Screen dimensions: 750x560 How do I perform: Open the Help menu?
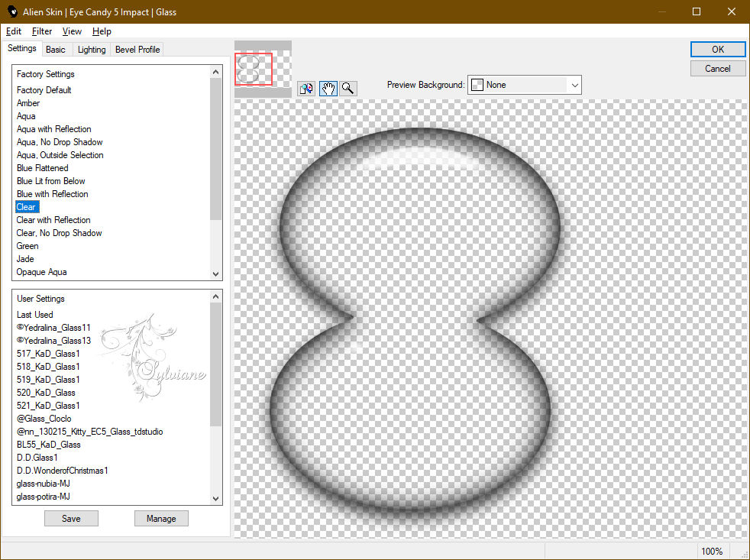[102, 31]
